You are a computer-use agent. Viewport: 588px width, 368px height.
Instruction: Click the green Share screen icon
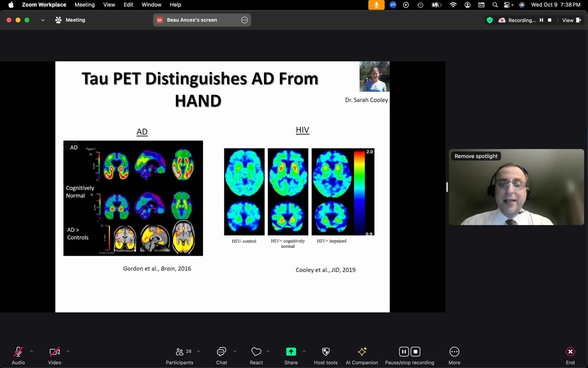291,352
